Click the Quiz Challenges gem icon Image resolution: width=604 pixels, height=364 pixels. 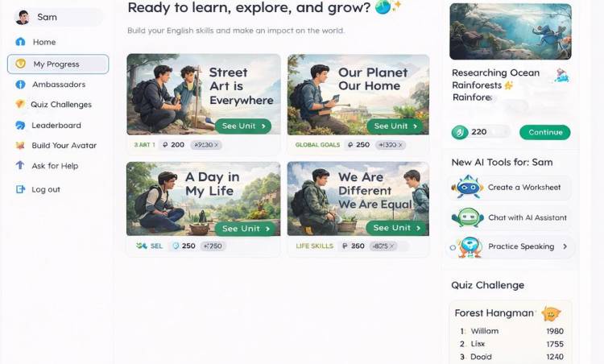tap(20, 104)
